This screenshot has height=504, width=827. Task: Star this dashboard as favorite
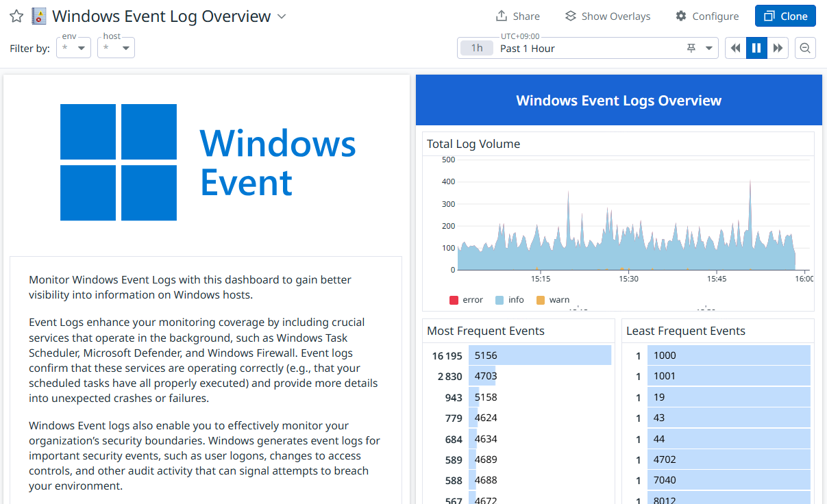click(16, 16)
